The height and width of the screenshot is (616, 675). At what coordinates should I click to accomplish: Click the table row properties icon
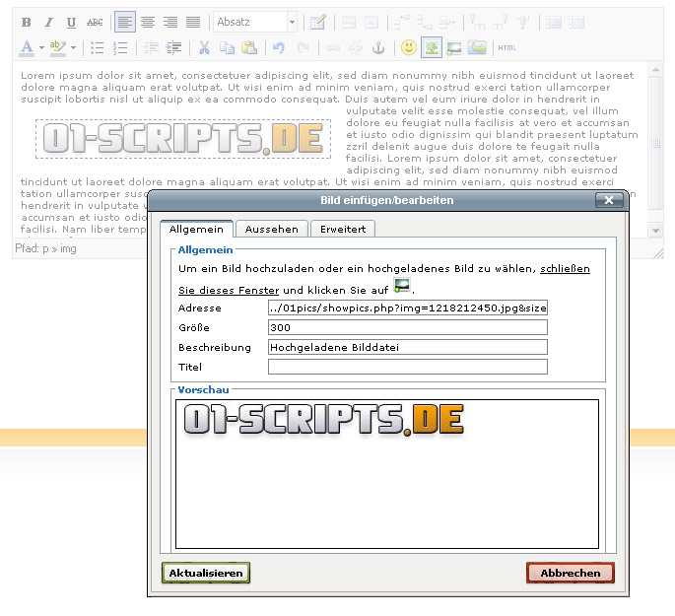pos(348,23)
